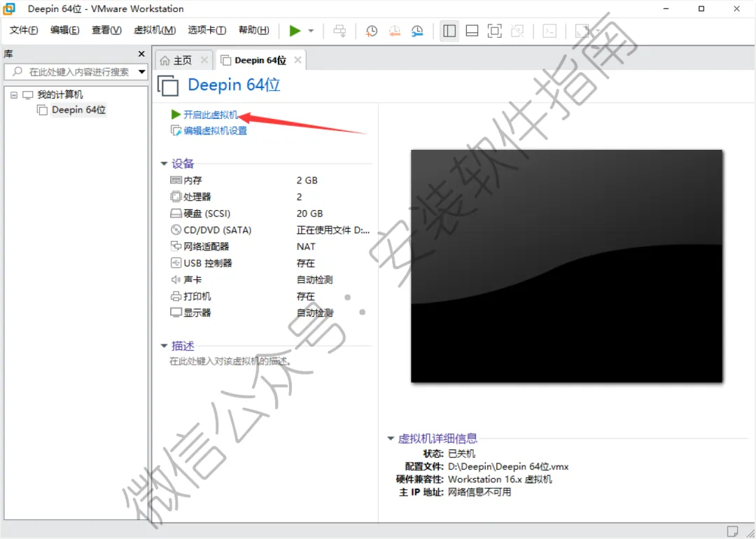Toggle the library sidebar view icon
756x539 pixels.
pyautogui.click(x=449, y=31)
